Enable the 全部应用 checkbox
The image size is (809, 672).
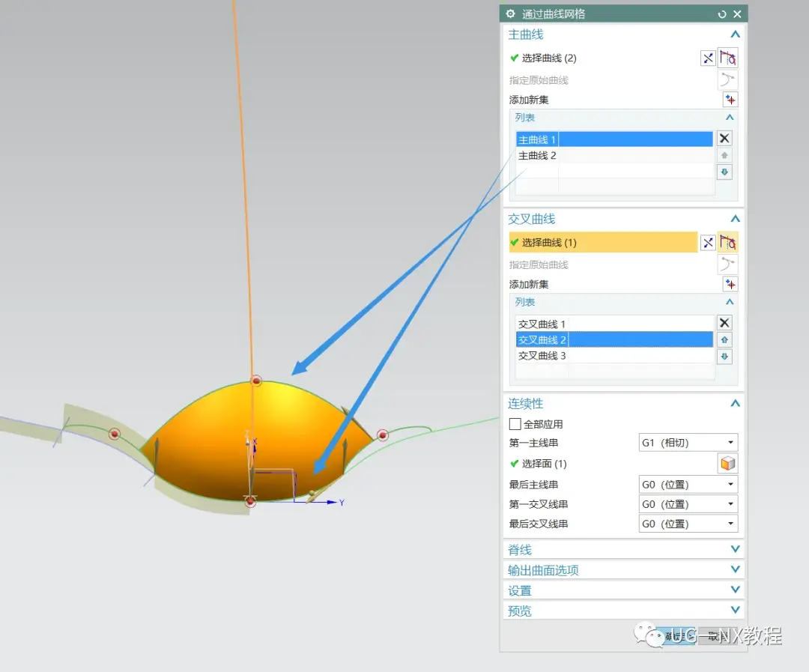click(x=515, y=424)
